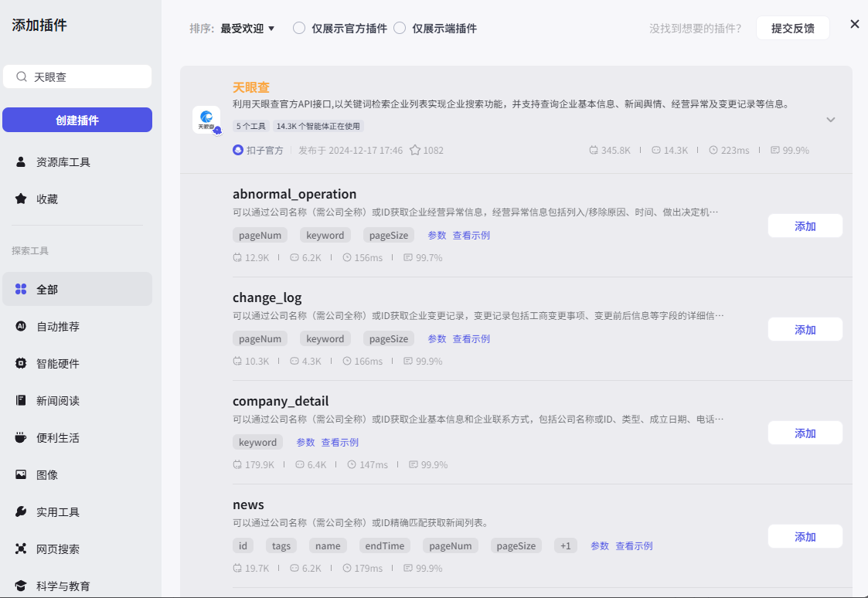868x598 pixels.
Task: Click the 提交反馈 button
Action: click(793, 29)
